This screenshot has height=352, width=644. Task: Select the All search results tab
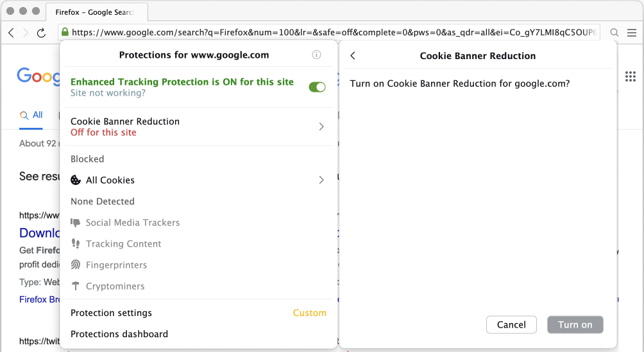32,115
